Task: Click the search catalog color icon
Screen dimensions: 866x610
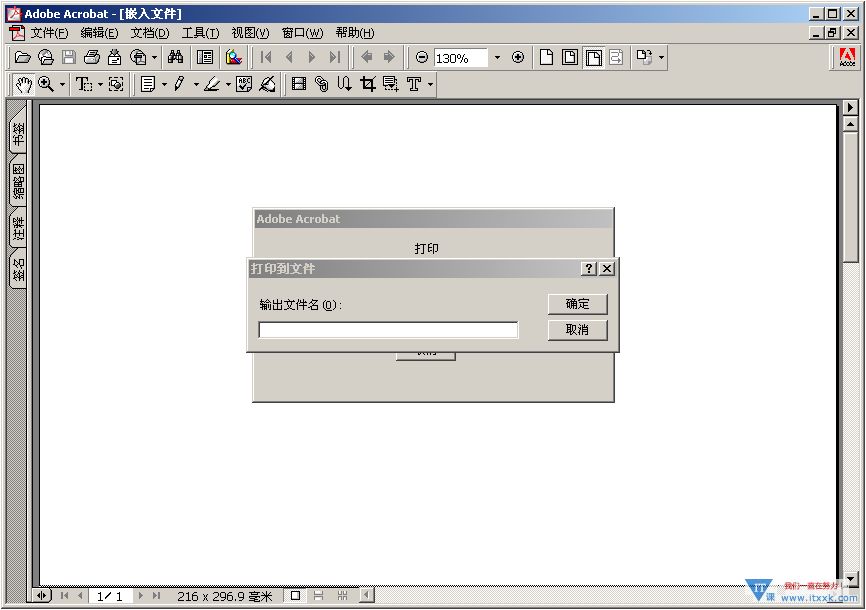Action: (x=234, y=57)
